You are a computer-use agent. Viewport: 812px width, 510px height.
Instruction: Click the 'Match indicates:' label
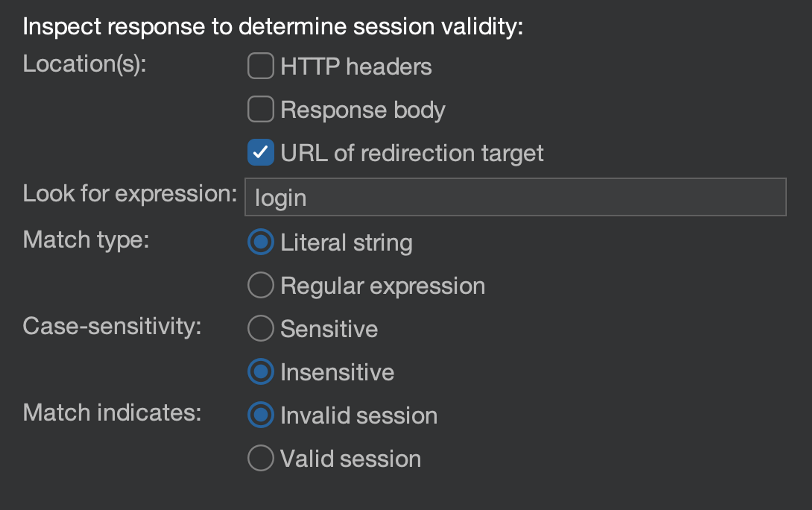click(x=112, y=412)
